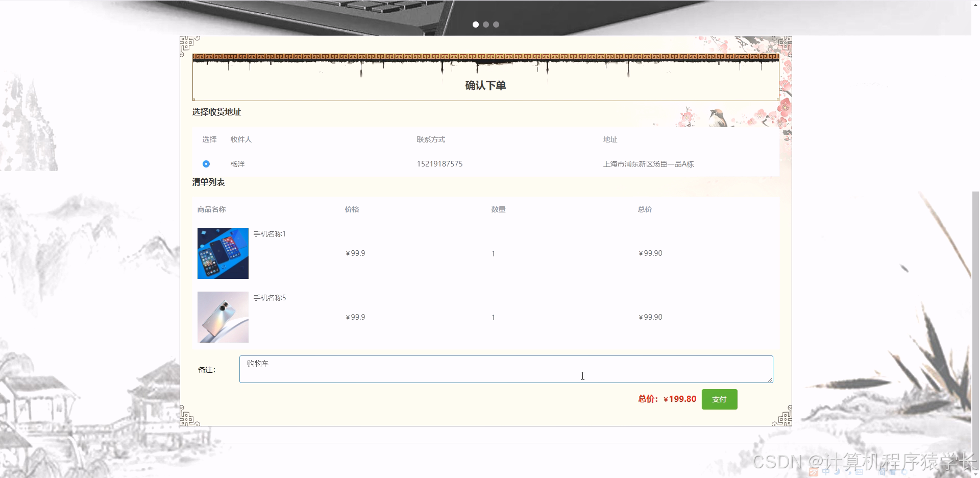Select the second carousel indicator dot

point(486,24)
